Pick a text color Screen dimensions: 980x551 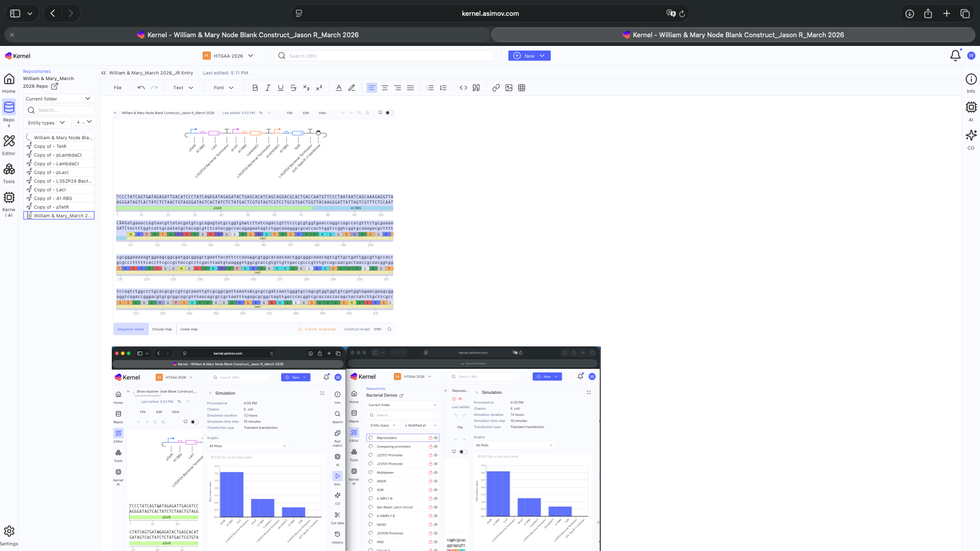[x=339, y=88]
